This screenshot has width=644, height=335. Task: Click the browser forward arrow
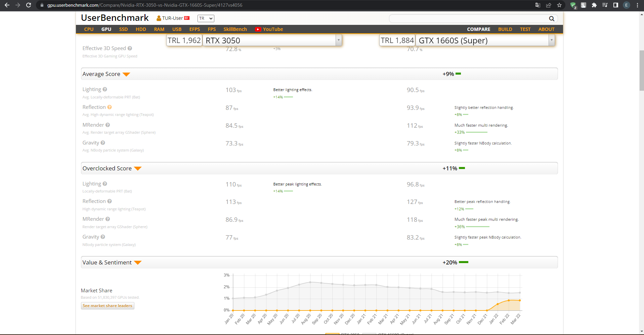[18, 5]
